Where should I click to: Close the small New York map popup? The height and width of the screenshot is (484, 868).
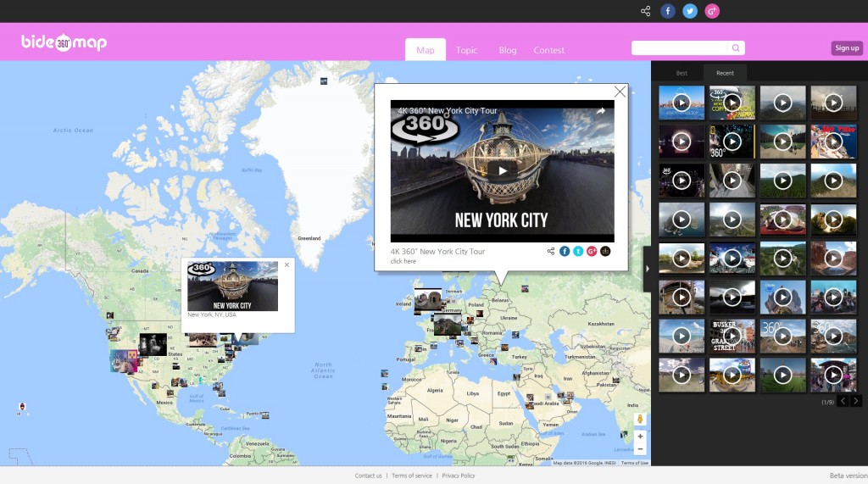point(287,264)
